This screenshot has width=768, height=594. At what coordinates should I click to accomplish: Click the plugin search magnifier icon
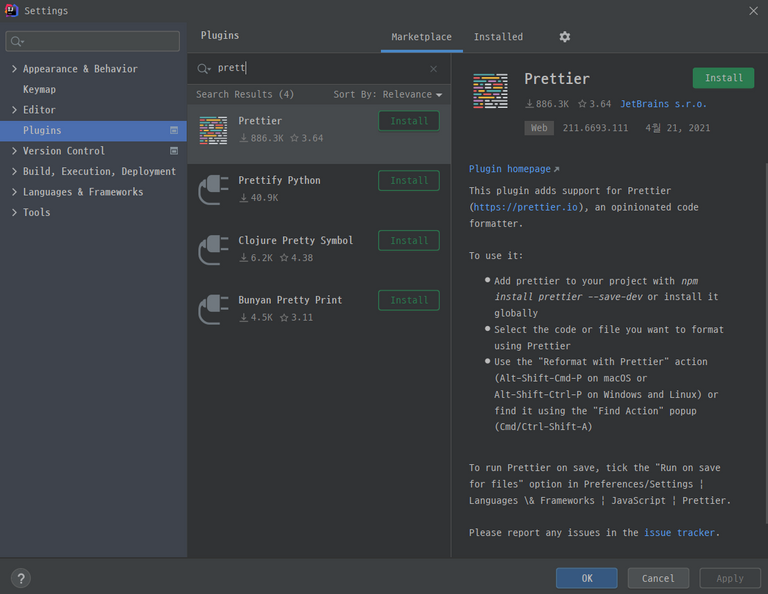203,69
